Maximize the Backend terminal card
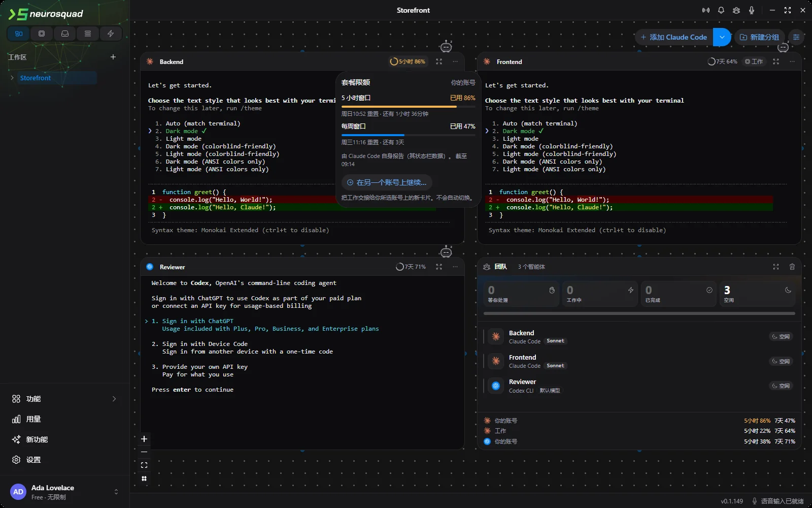 pos(439,61)
